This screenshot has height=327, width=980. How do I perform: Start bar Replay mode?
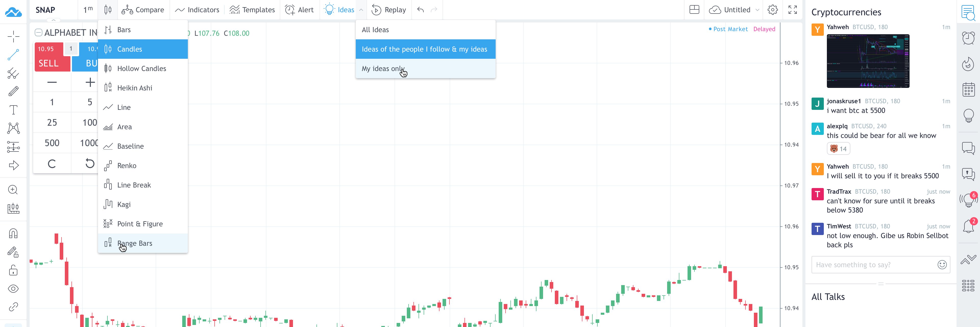point(388,9)
